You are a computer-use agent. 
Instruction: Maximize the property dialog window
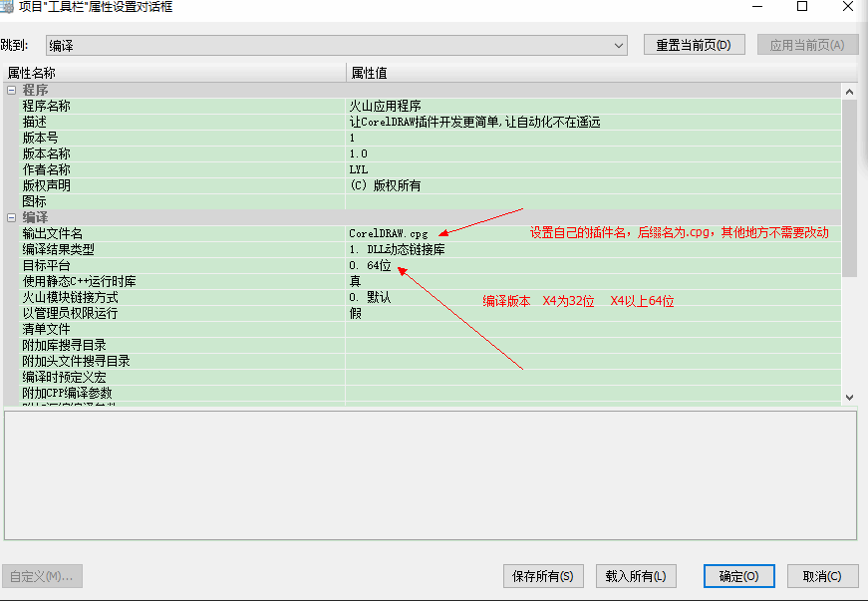801,6
